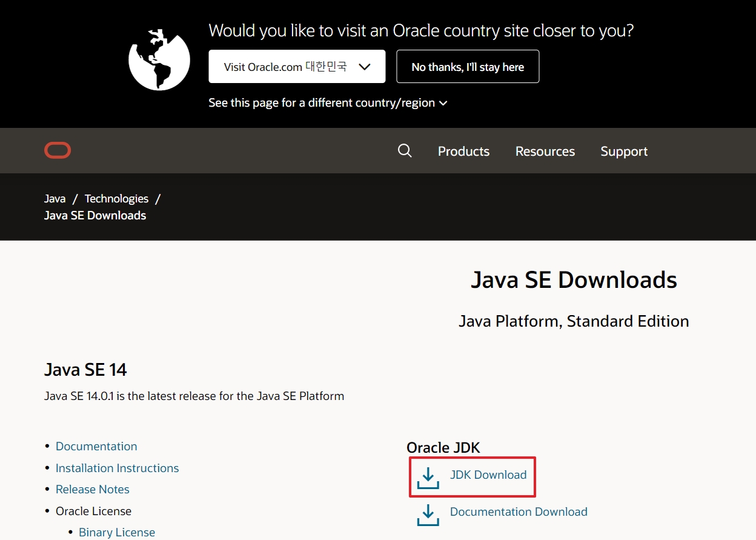Open the Resources menu
This screenshot has height=540, width=756.
click(x=545, y=152)
